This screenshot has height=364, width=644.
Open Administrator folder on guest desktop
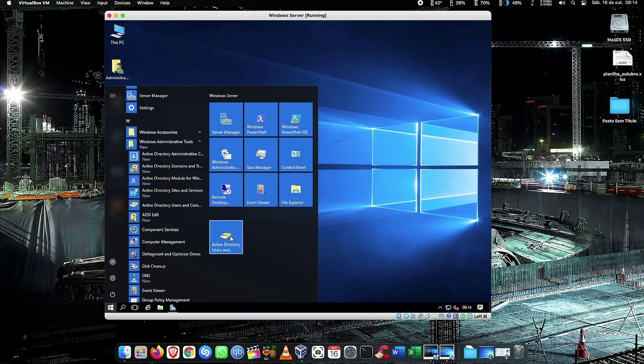(x=117, y=70)
